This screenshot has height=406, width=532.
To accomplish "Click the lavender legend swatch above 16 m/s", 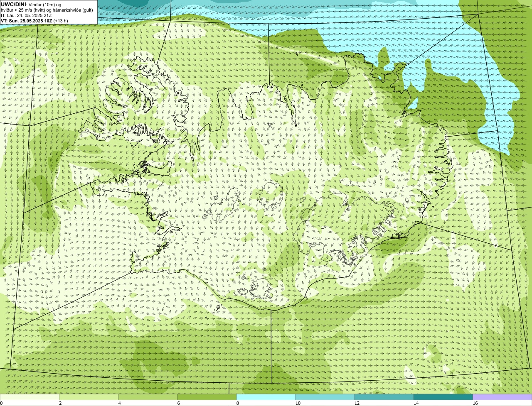I will click(502, 397).
